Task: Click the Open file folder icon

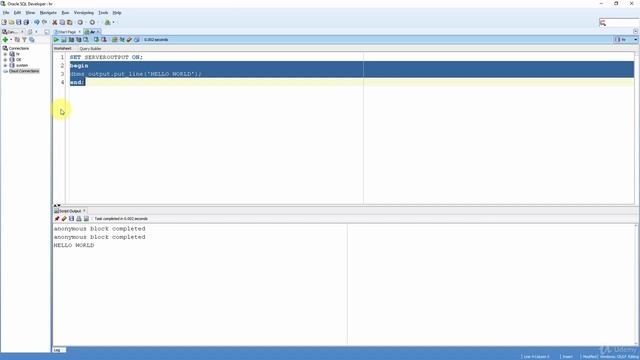Action: click(11, 22)
